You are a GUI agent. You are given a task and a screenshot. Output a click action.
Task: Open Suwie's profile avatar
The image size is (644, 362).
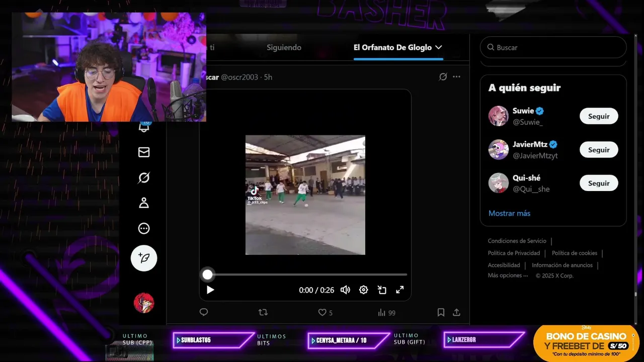pos(498,116)
